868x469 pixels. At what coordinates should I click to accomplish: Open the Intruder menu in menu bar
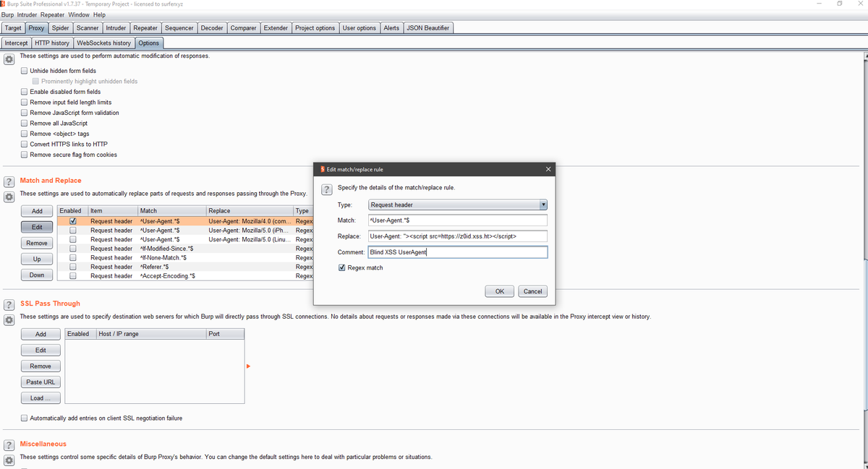pos(28,14)
